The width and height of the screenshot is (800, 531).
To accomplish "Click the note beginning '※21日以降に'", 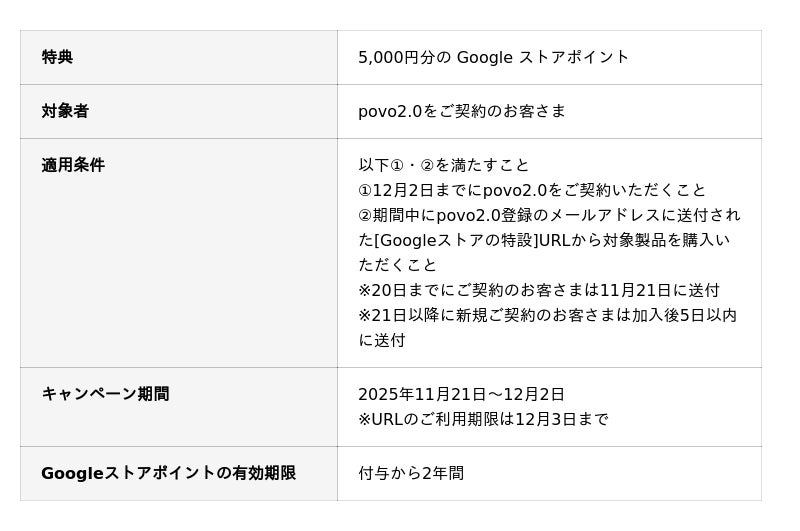I will (x=547, y=315).
